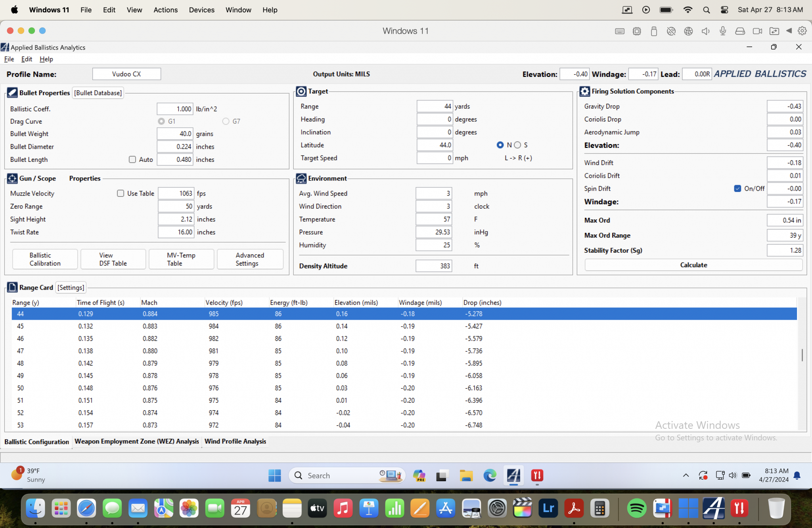The width and height of the screenshot is (812, 528).
Task: Open Calculator from the macOS Dock
Action: pyautogui.click(x=599, y=508)
